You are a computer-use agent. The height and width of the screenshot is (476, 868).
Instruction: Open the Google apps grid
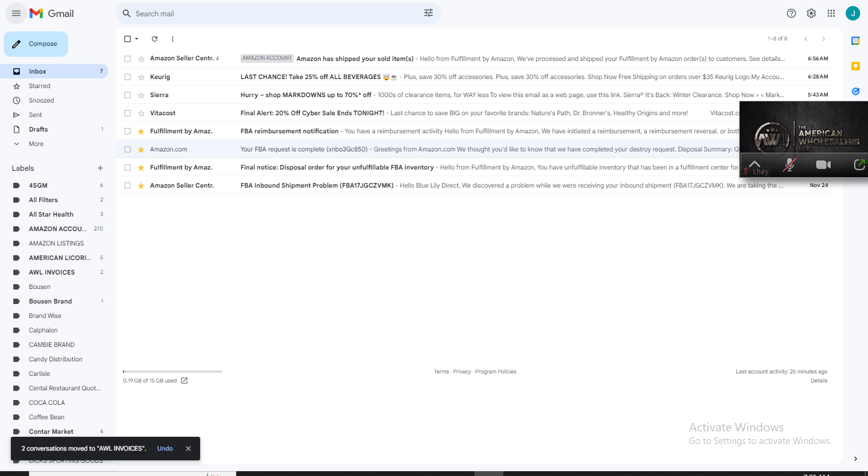[831, 13]
